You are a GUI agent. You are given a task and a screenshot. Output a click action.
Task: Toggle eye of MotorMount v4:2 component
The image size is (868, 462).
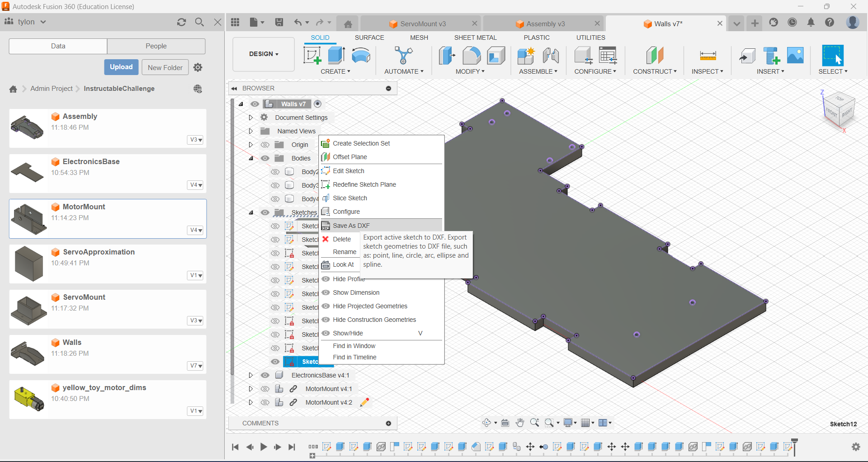265,402
